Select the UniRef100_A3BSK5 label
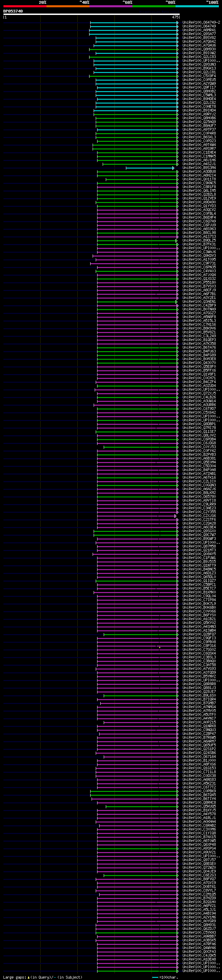222x980 pixels. (199, 940)
